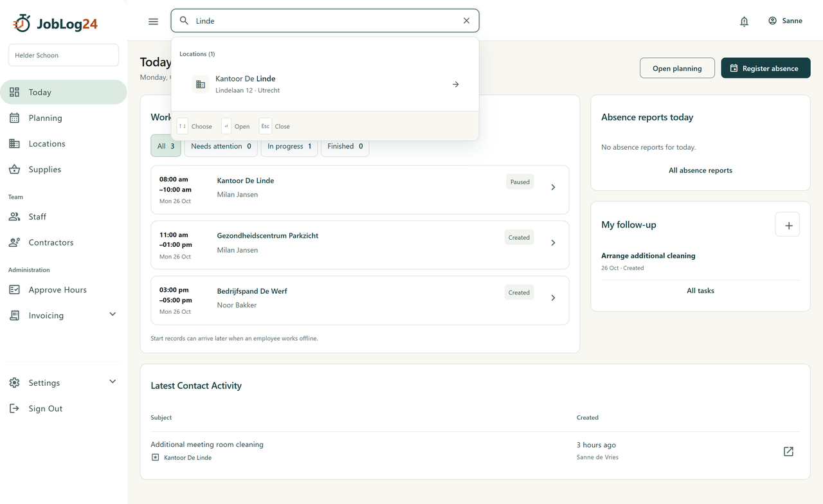Select the Needs attention filter tab

[221, 146]
